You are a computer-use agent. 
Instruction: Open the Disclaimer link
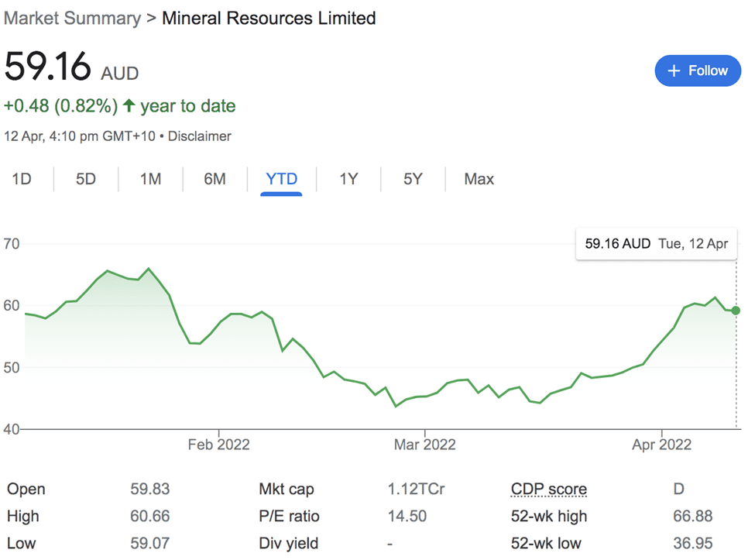(x=199, y=136)
